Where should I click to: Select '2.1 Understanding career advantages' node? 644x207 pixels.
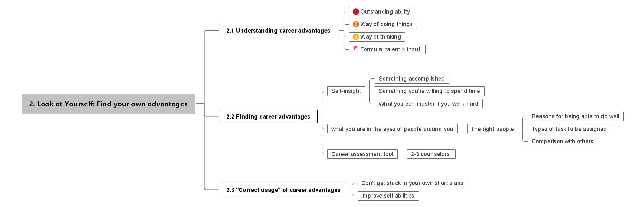coord(279,31)
